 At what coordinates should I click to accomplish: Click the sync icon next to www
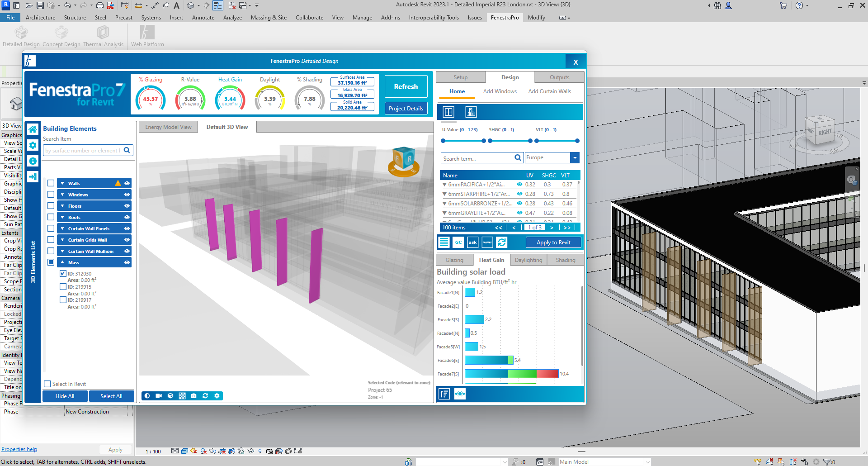[x=502, y=243]
